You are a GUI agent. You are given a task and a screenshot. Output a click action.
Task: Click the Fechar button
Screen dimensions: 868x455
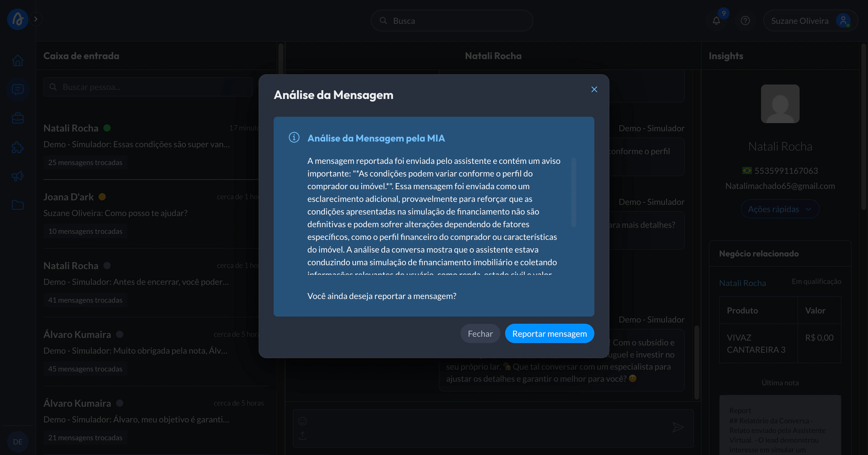[480, 334]
